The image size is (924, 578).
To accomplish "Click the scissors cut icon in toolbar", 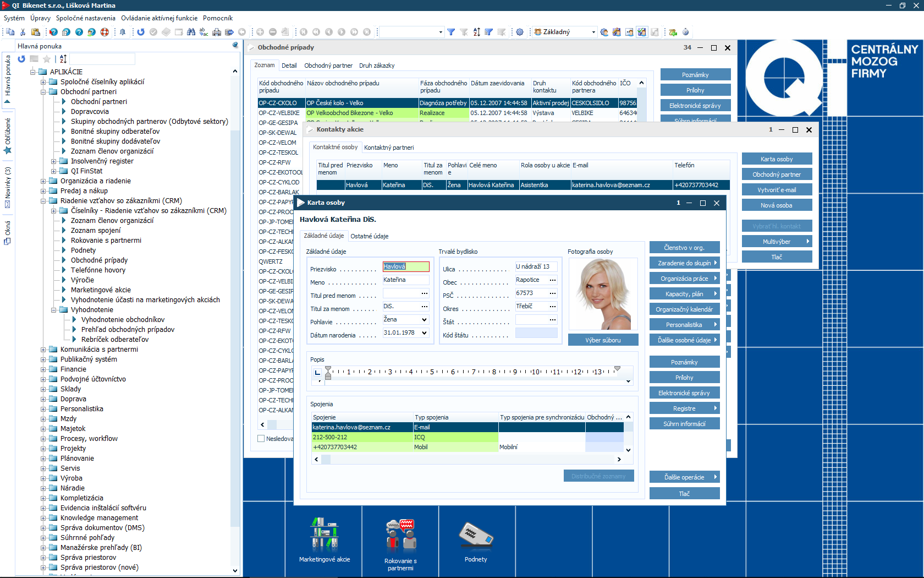I will [23, 32].
